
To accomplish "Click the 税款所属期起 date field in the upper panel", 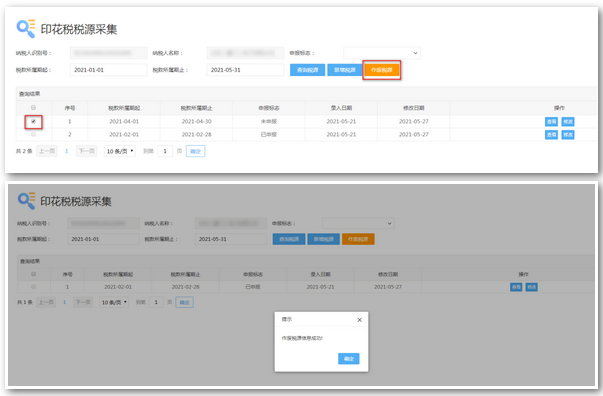I will point(108,70).
